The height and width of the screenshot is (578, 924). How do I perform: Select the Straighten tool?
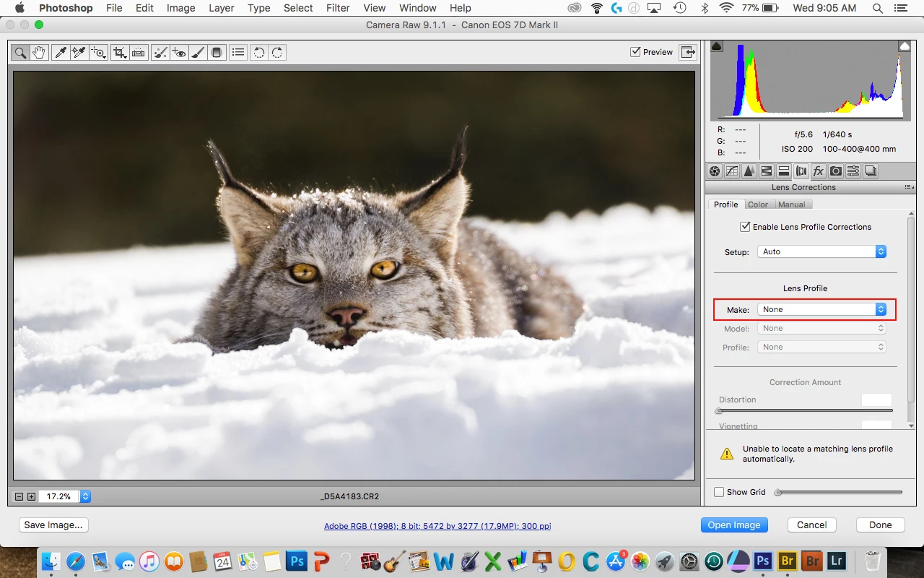pos(139,53)
